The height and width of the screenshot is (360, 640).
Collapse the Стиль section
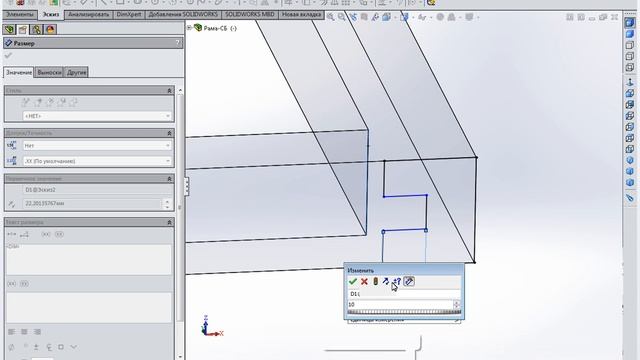[x=169, y=91]
